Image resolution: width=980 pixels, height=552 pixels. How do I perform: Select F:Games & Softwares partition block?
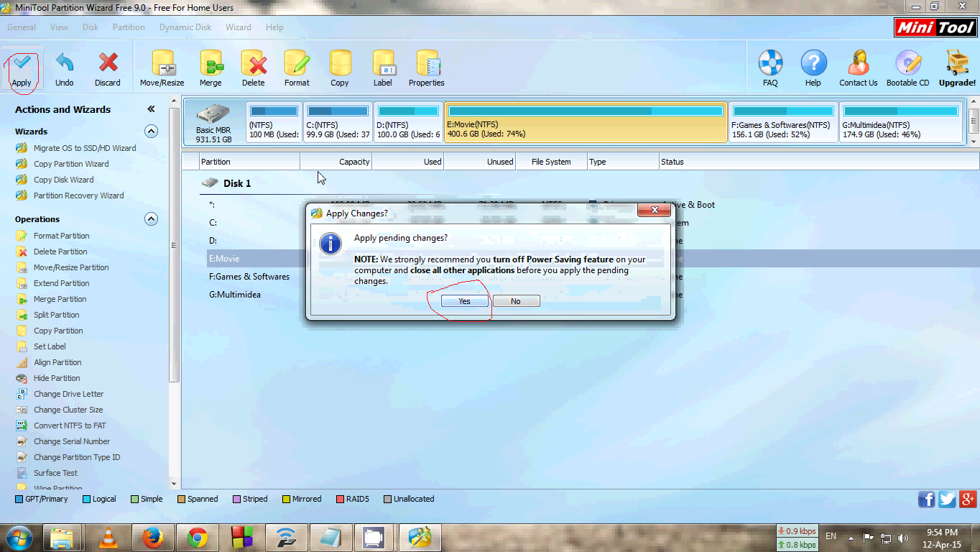(x=783, y=122)
